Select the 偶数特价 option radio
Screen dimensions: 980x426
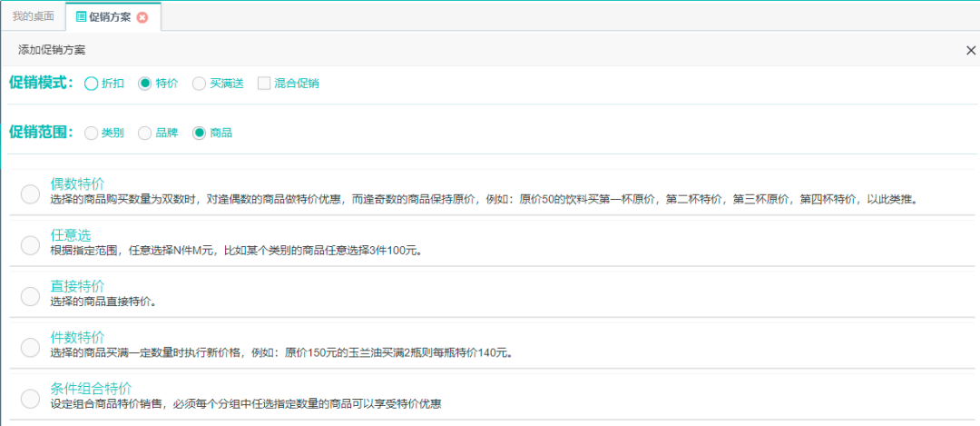tap(30, 193)
